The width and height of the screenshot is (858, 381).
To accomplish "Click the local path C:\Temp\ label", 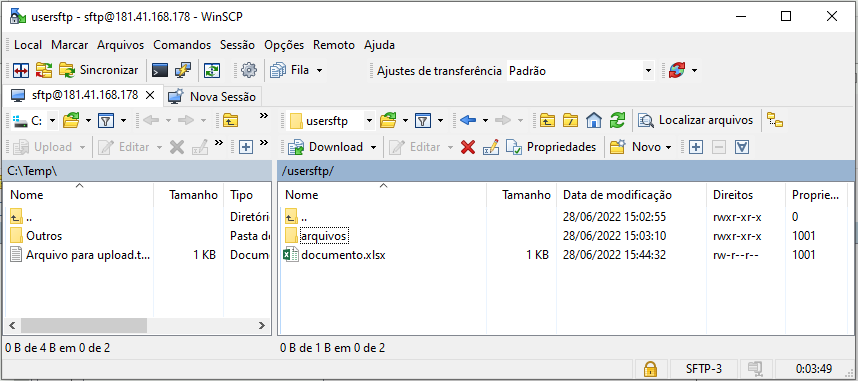I will pos(32,171).
